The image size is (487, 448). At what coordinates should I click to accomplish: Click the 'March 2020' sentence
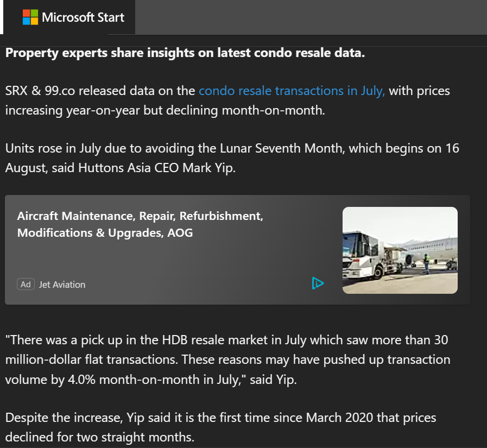[x=220, y=418]
